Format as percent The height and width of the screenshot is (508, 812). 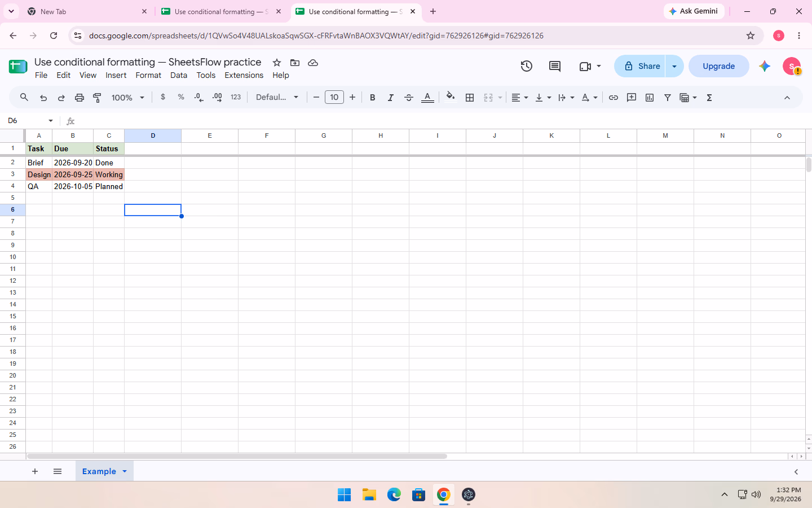(x=181, y=97)
